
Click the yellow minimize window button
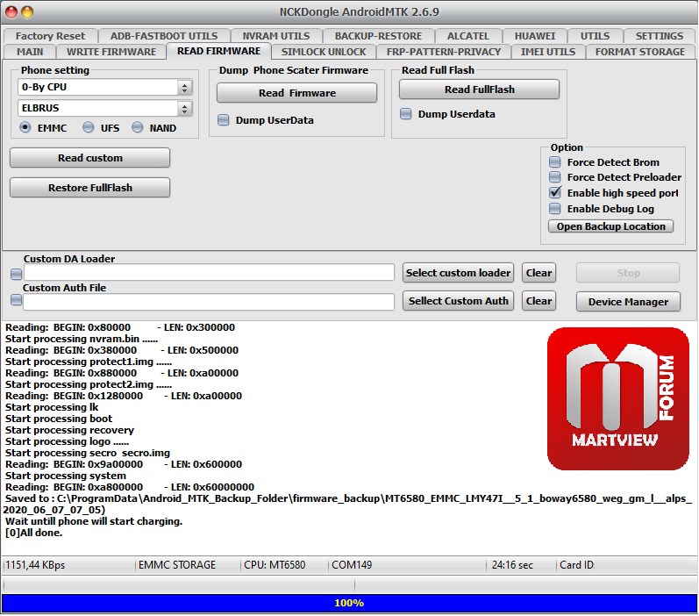[x=27, y=12]
